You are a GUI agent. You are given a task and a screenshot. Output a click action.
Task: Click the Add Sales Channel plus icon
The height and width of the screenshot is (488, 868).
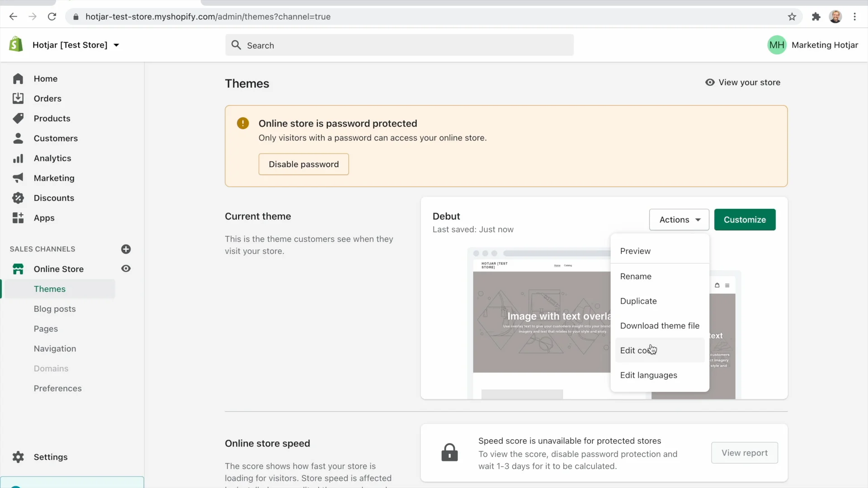click(126, 249)
